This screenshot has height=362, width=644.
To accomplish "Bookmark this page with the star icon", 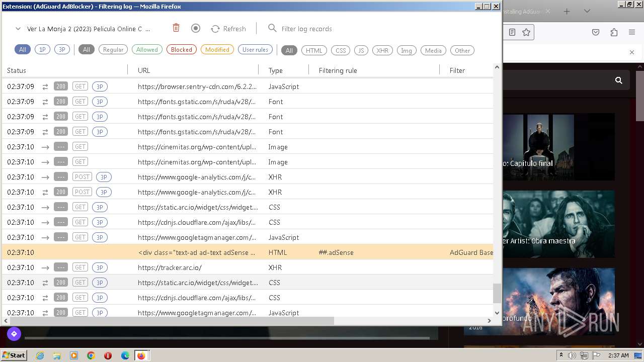I will [526, 32].
